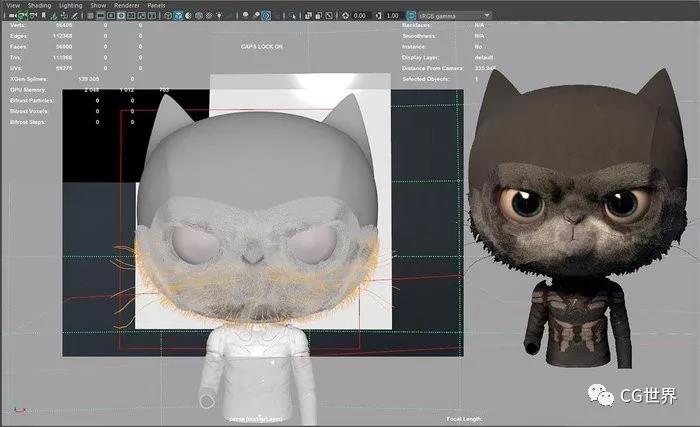Toggle the X-Ray Joints icon

pyautogui.click(x=329, y=16)
